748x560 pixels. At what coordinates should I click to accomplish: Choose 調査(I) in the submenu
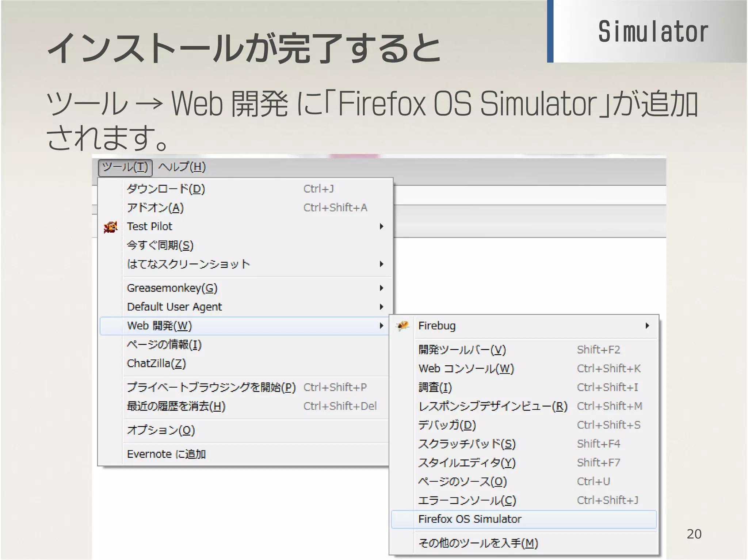point(435,387)
